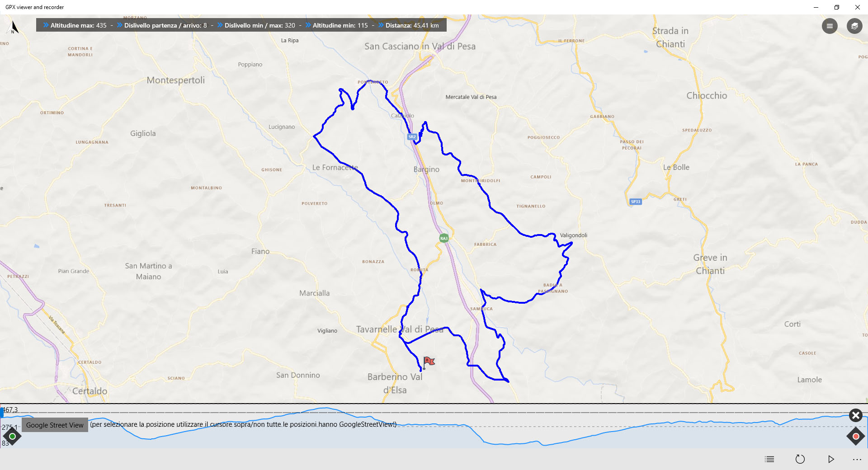Click the north compass arrow
Viewport: 868px width, 470px height.
(14, 28)
